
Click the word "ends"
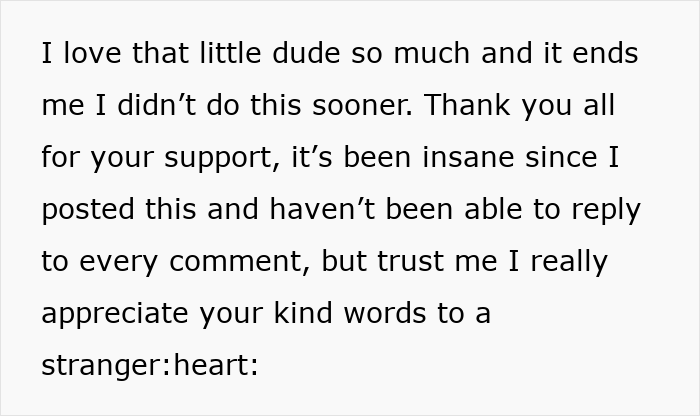[605, 53]
